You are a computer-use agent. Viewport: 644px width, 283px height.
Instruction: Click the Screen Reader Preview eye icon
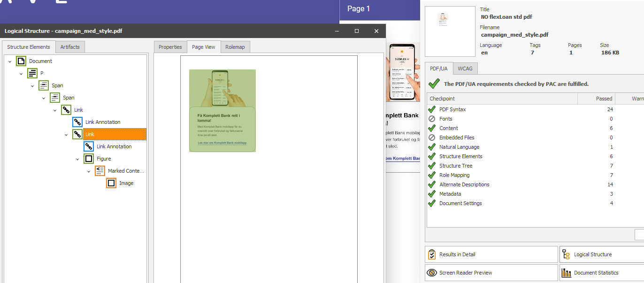432,273
